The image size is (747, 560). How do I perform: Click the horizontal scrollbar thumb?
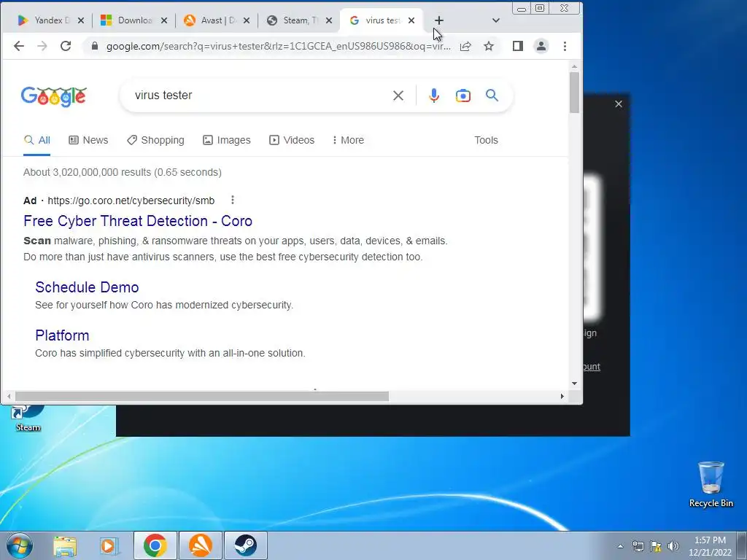pos(202,396)
